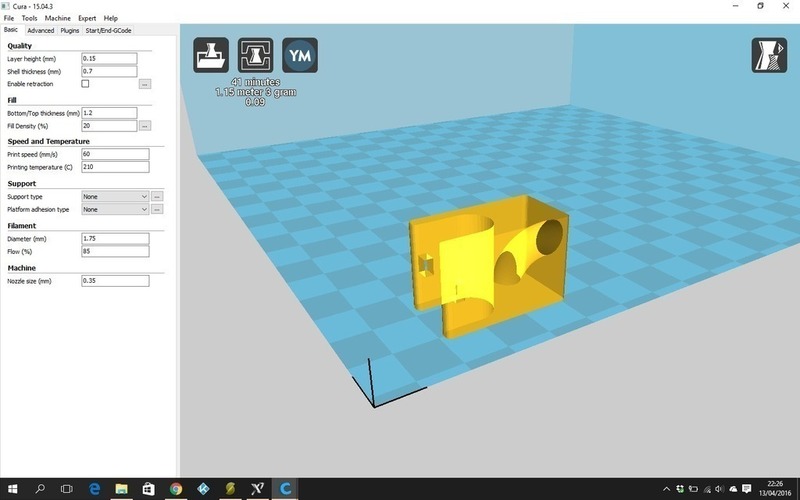
Task: Click the Cura taskbar icon
Action: pyautogui.click(x=285, y=489)
